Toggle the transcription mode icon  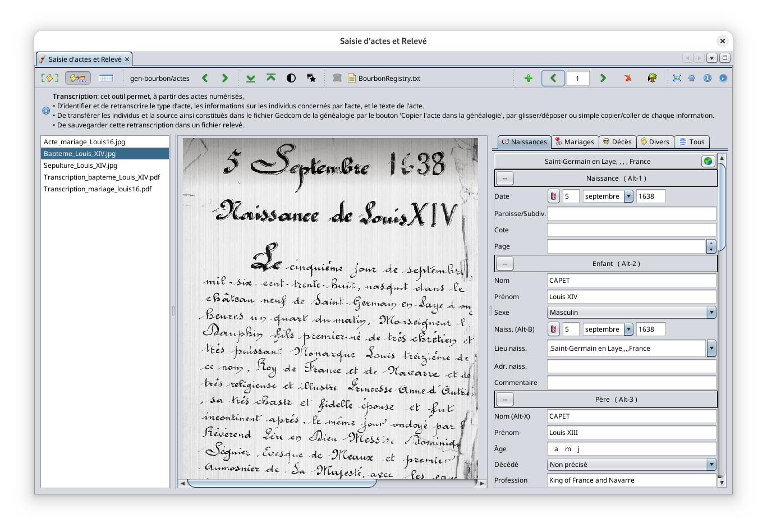[x=78, y=78]
